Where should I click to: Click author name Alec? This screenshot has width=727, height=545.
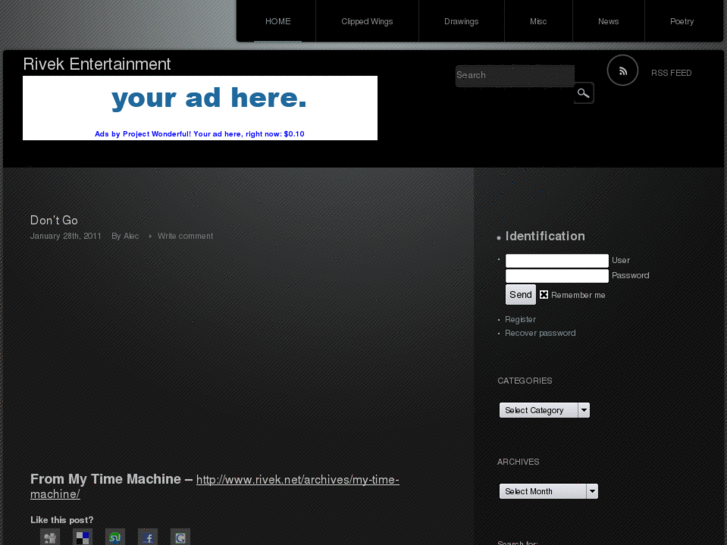click(x=131, y=236)
